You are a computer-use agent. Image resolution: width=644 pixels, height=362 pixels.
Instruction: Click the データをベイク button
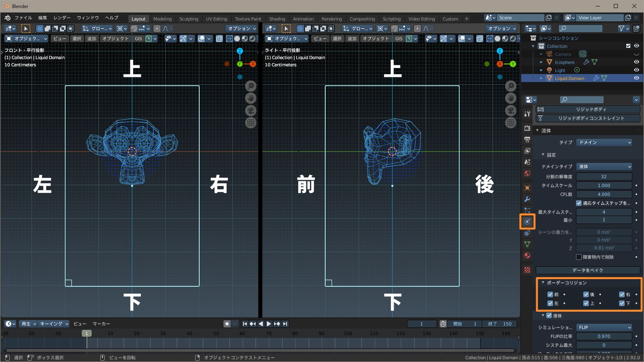point(586,270)
